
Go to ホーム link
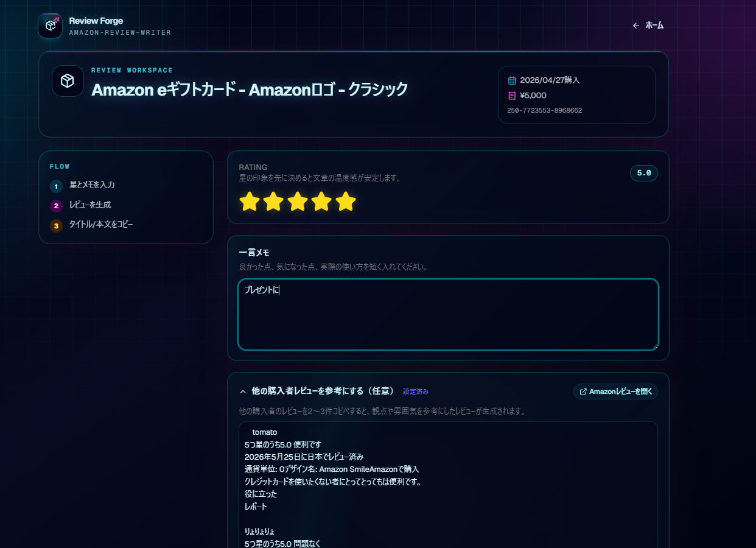(x=648, y=26)
